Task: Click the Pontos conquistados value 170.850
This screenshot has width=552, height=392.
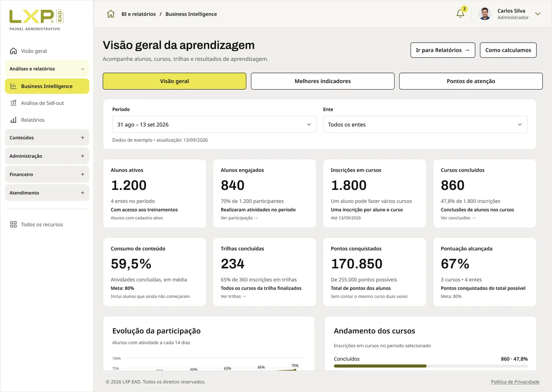Action: (357, 264)
